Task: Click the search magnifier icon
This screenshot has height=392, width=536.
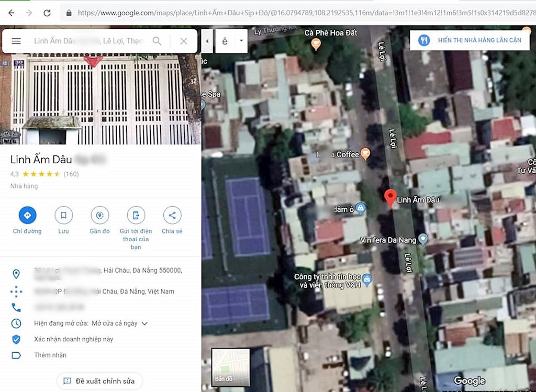Action: tap(157, 41)
